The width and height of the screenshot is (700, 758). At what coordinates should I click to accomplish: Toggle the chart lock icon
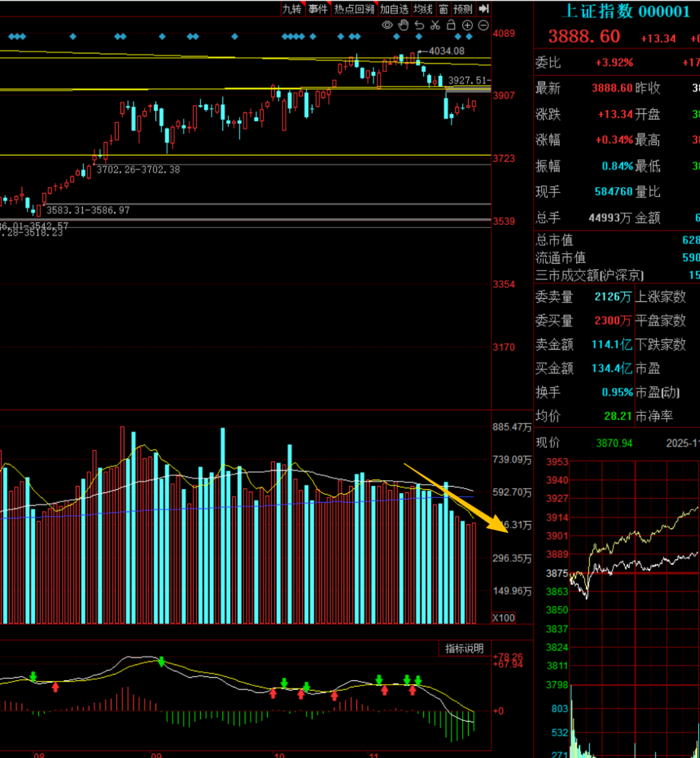click(451, 25)
